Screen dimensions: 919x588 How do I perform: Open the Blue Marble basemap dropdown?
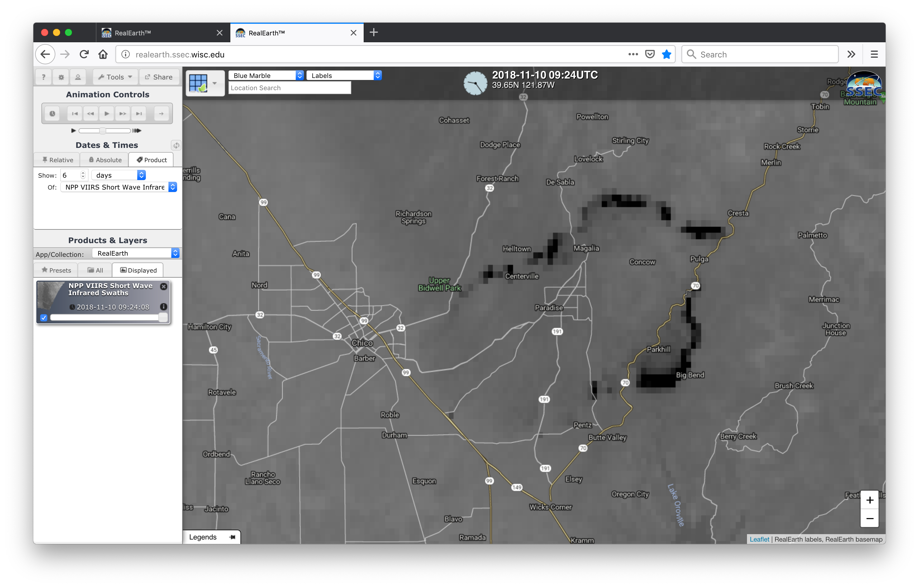266,75
